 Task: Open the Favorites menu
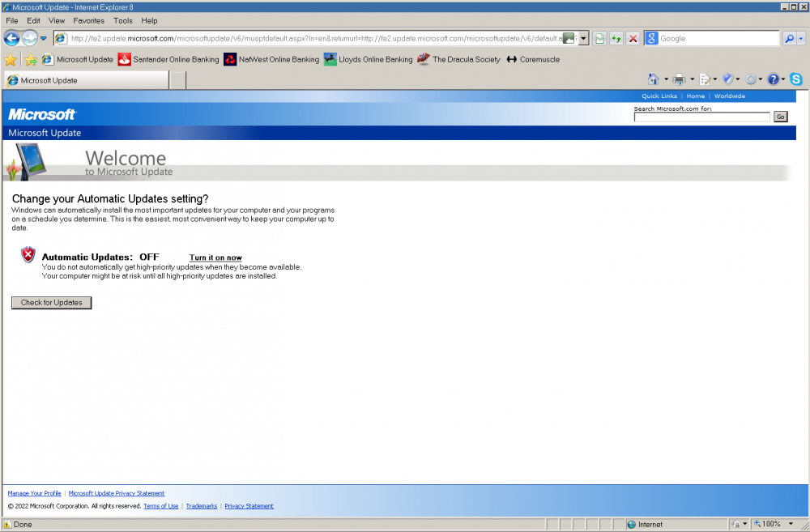(x=89, y=21)
